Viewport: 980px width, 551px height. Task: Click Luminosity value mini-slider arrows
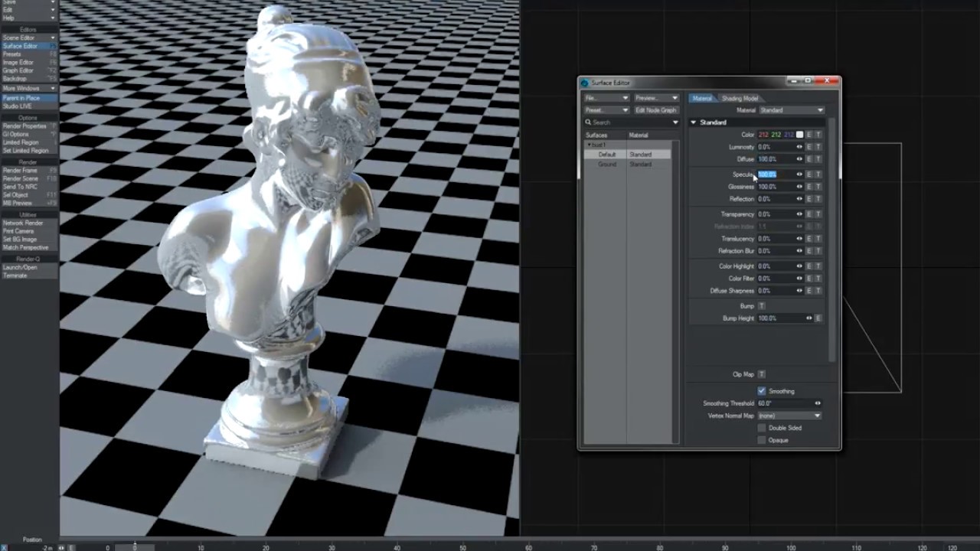pos(799,147)
